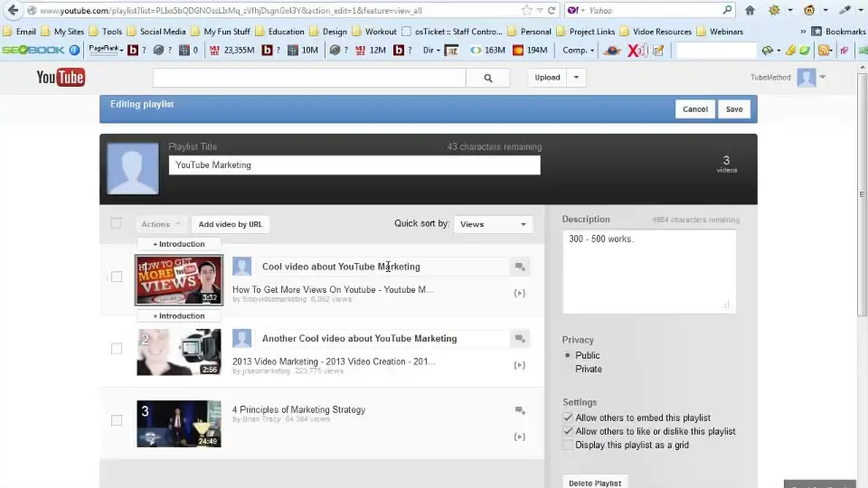
Task: Toggle Allow others to embed this playlist
Action: 568,418
